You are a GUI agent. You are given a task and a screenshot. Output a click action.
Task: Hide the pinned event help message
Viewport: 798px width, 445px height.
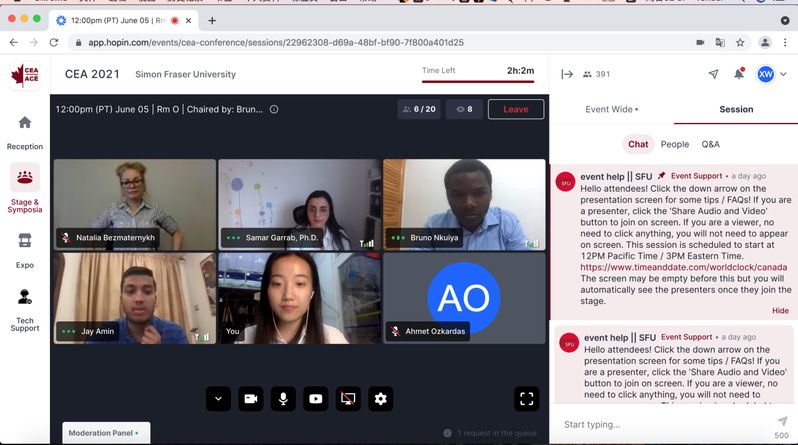click(x=780, y=311)
